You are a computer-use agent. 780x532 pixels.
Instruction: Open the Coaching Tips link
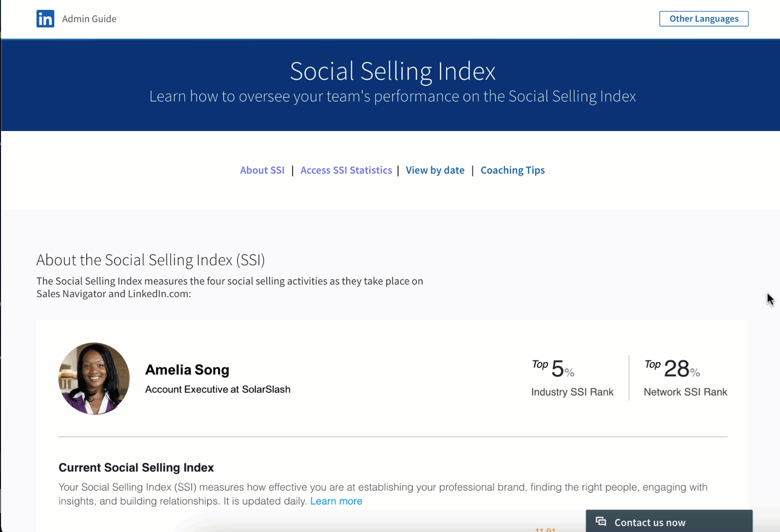512,170
